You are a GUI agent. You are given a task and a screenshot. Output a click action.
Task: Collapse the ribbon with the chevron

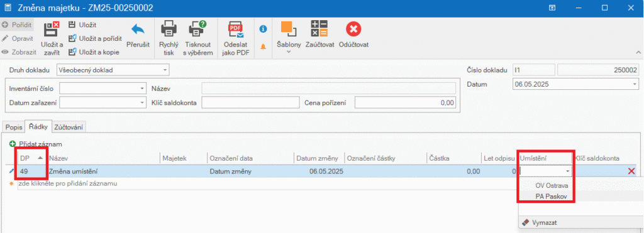639,53
